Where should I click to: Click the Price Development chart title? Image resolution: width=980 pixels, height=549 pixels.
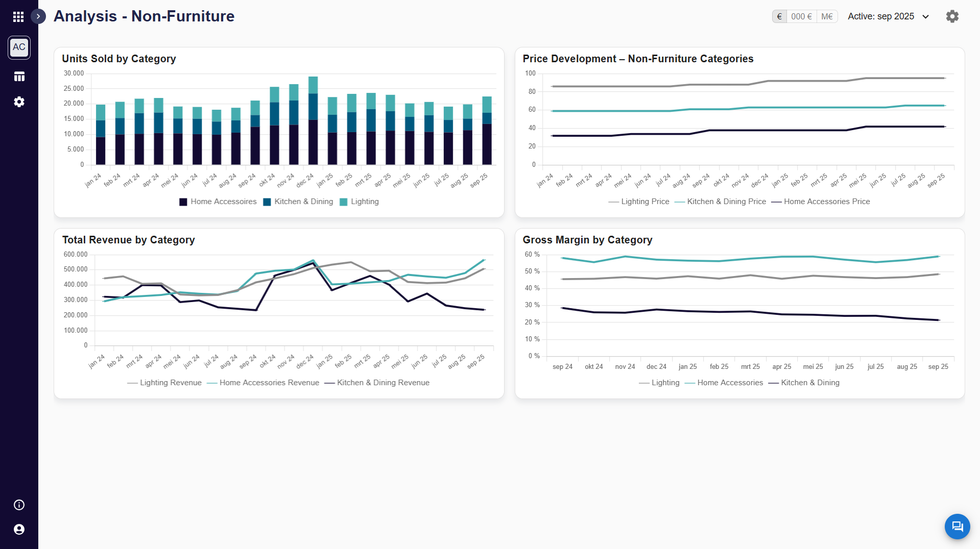point(638,59)
